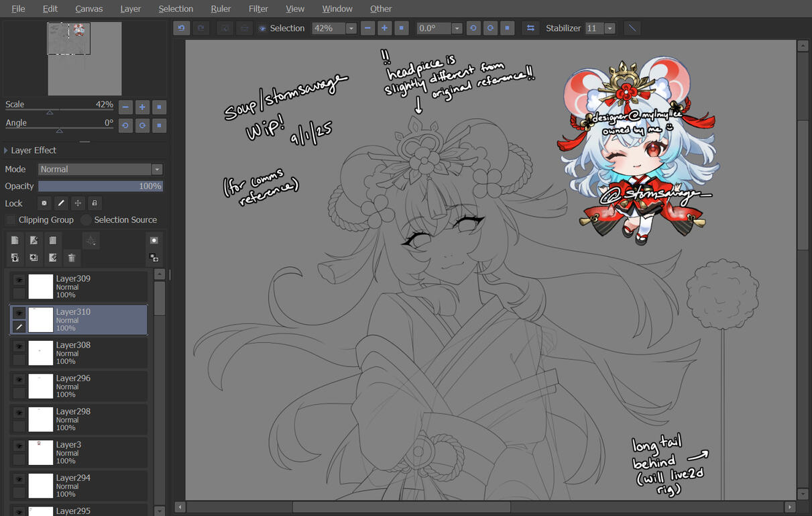Toggle visibility of Layer308

tap(19, 346)
